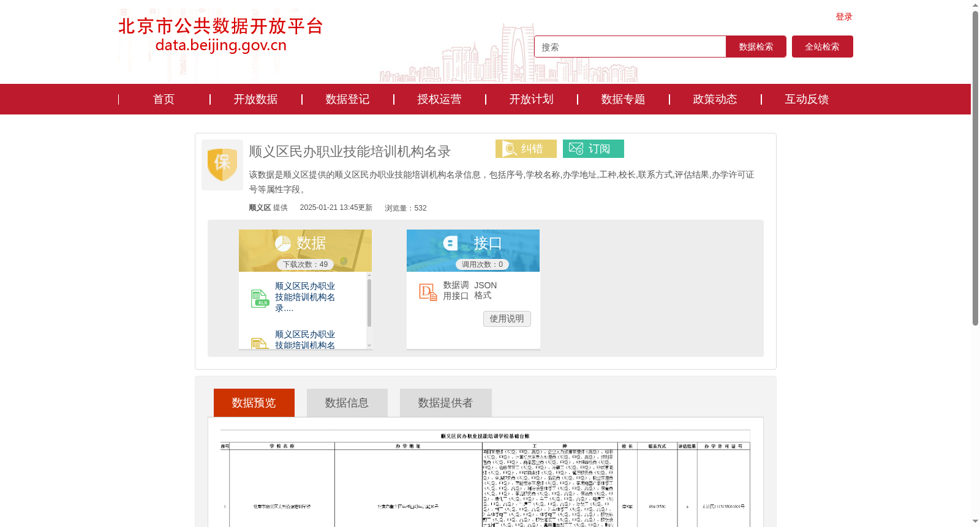The height and width of the screenshot is (527, 980).
Task: Open 数据专题 in the navigation bar
Action: (623, 99)
